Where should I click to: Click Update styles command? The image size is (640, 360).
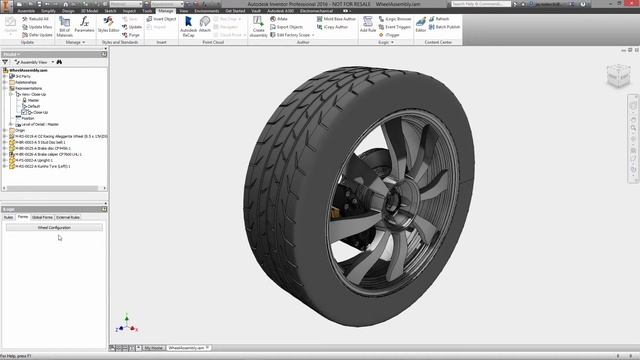[132, 27]
